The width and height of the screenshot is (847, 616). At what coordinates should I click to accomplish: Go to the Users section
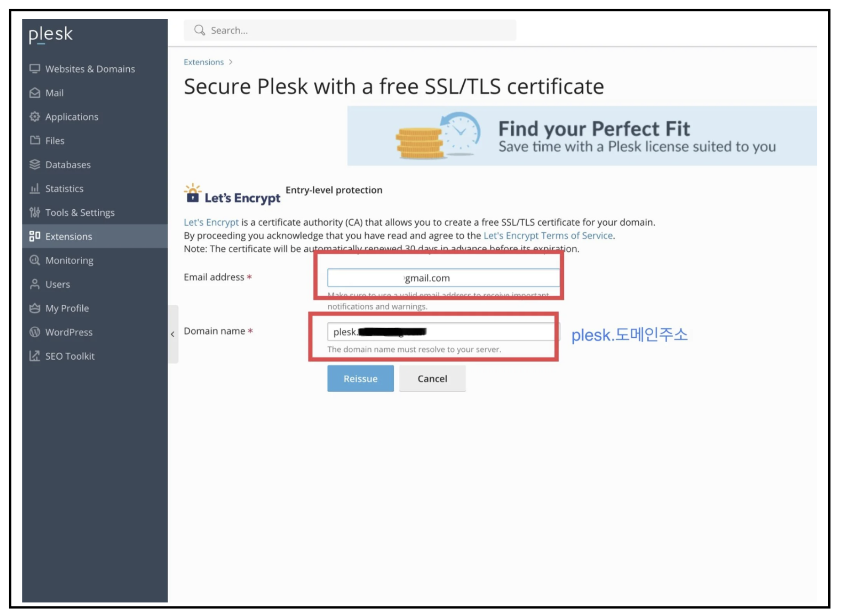coord(95,284)
